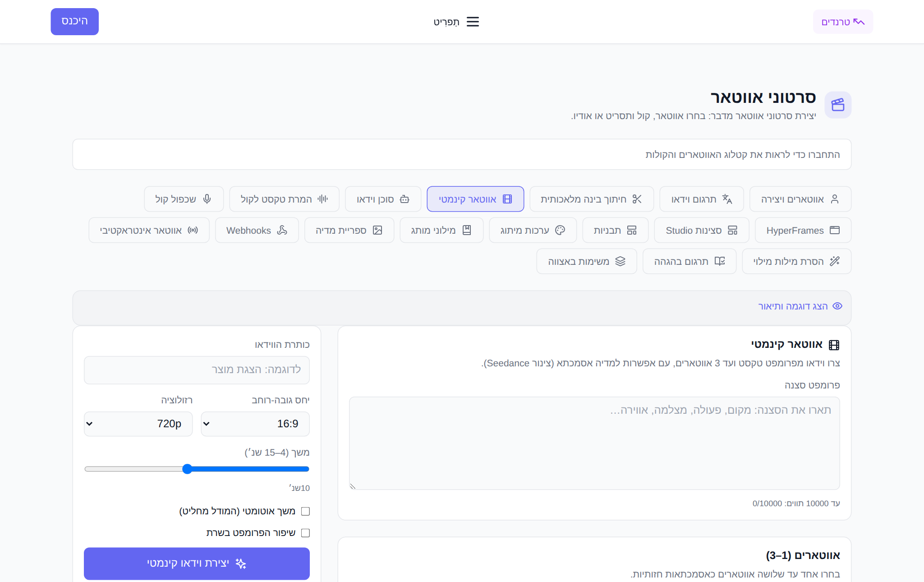This screenshot has width=924, height=582.
Task: Click the trending arrow icon in טרנדים
Action: tap(859, 22)
